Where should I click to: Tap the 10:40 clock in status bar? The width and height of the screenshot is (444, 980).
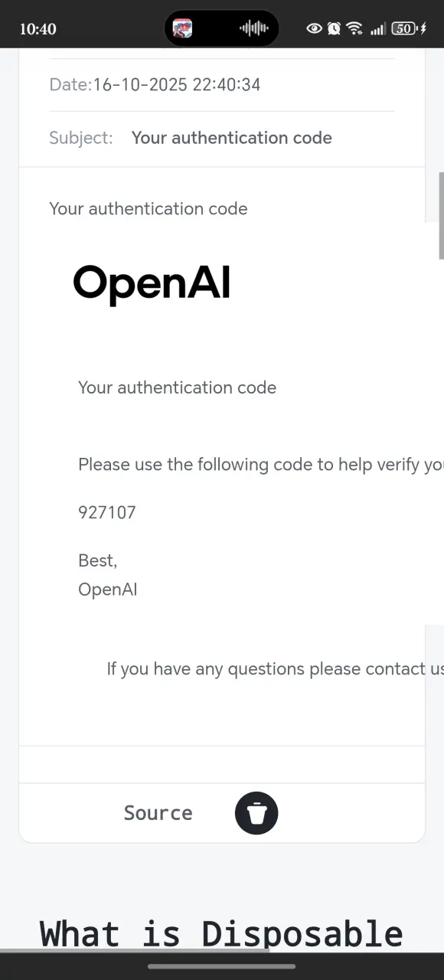[38, 29]
